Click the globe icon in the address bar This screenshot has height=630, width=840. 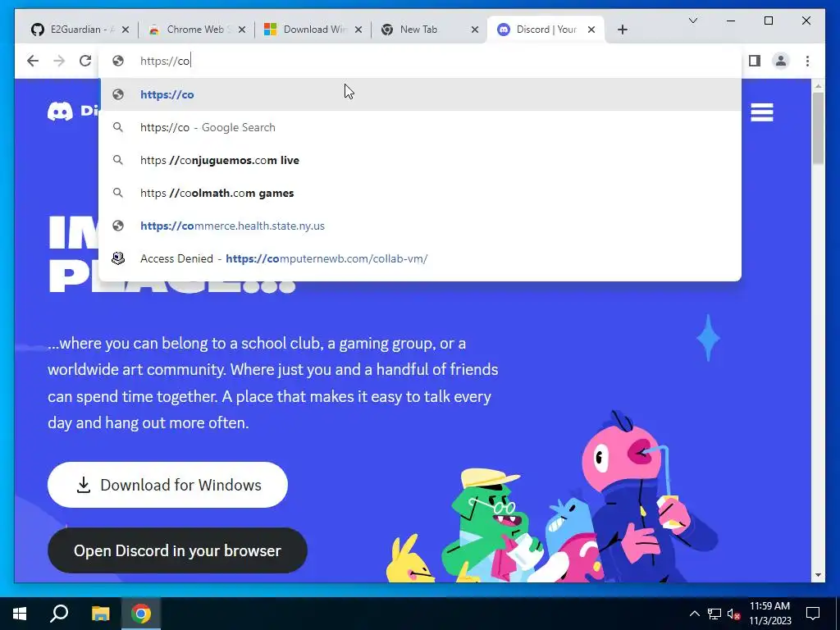[118, 61]
